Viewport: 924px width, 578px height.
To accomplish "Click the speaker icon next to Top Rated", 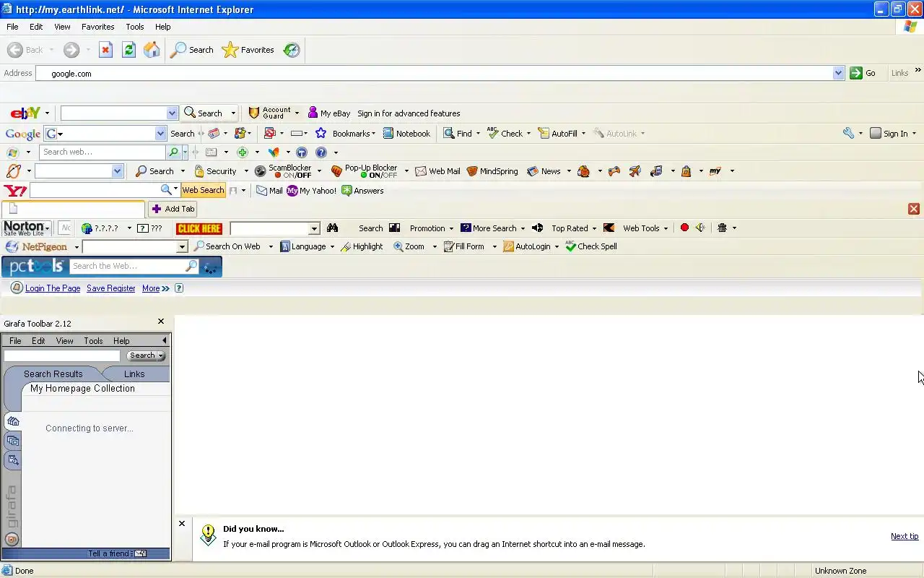I will point(537,228).
